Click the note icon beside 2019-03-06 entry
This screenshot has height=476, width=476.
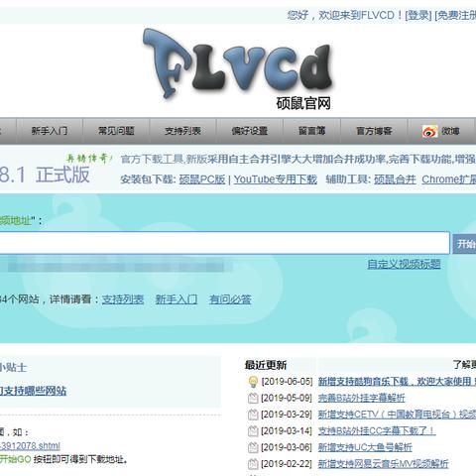(x=253, y=447)
